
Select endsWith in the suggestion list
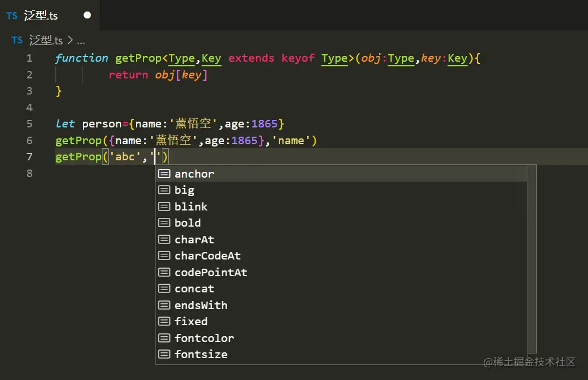coord(342,305)
